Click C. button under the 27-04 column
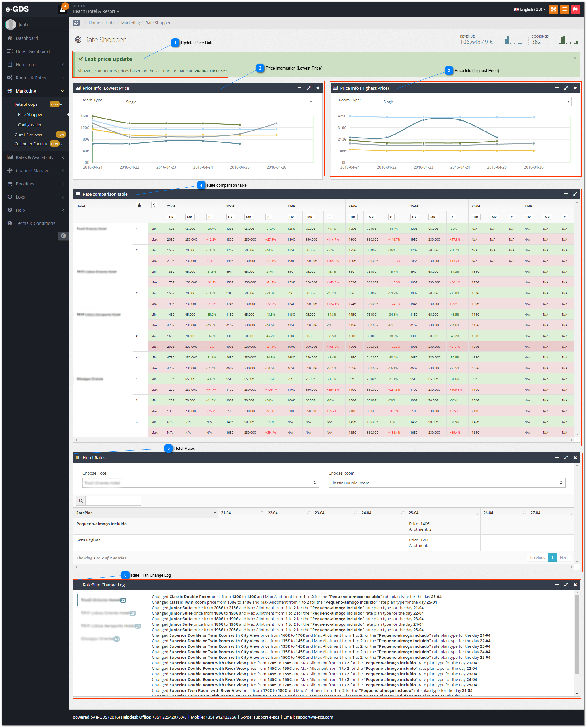 click(x=565, y=217)
